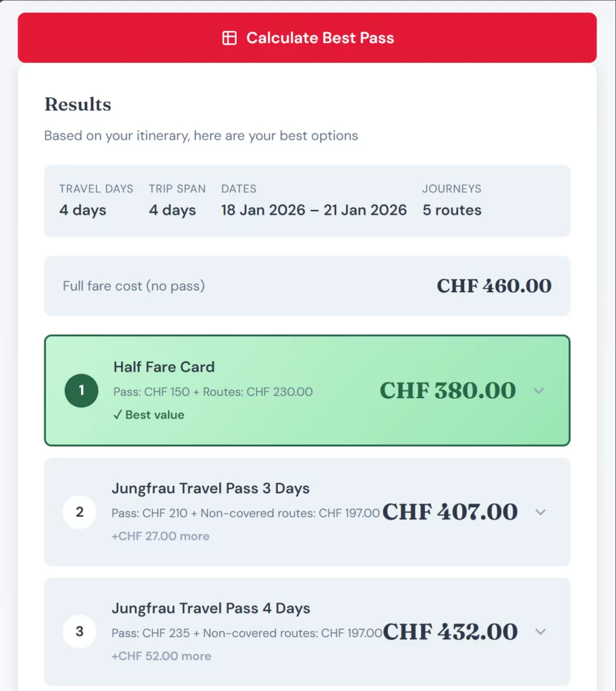This screenshot has width=616, height=691.
Task: Click the green rank 1 badge
Action: tap(82, 390)
